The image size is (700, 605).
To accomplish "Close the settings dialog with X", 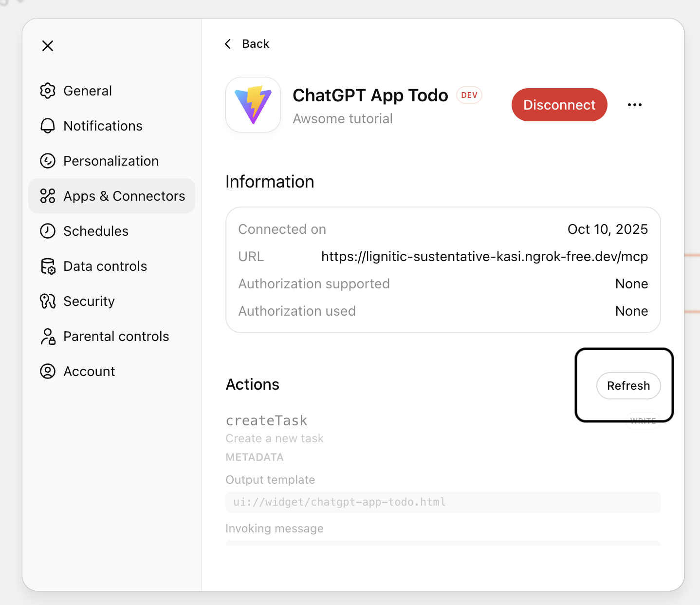I will tap(48, 46).
